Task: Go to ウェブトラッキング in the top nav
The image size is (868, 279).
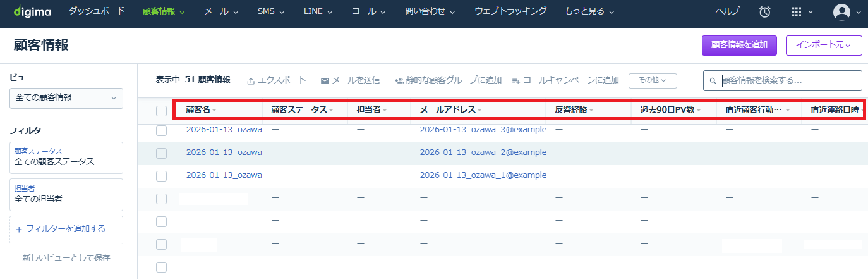Action: 510,11
